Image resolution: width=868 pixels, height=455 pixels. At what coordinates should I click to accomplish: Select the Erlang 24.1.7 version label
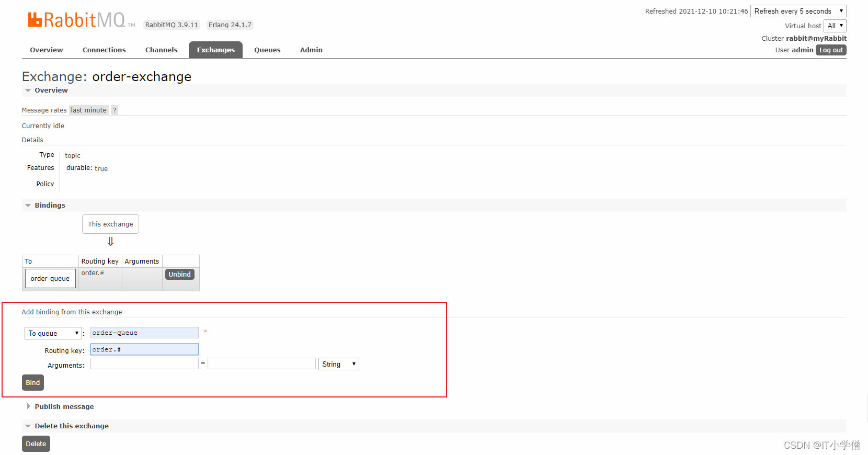click(230, 25)
